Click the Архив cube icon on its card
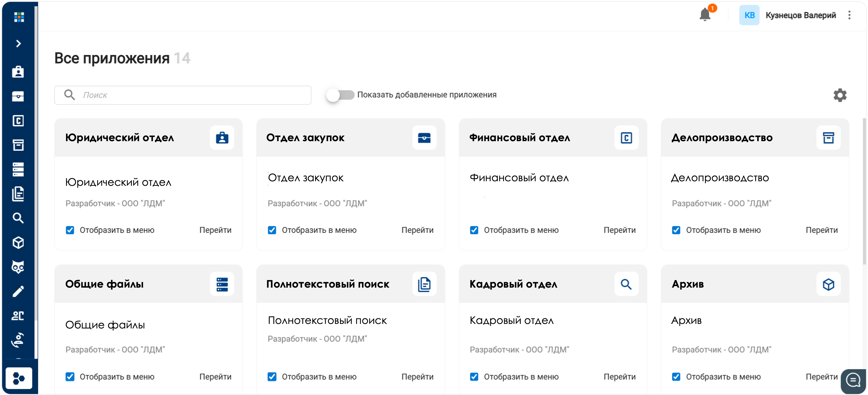The width and height of the screenshot is (868, 395). coord(828,284)
